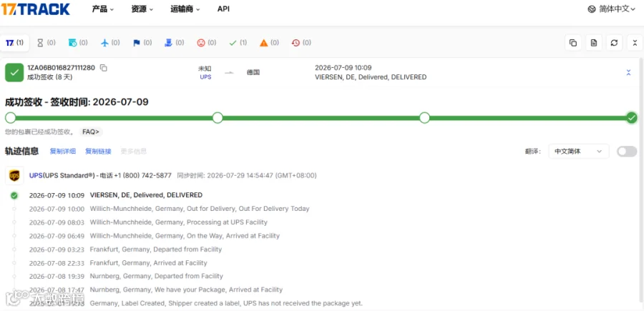This screenshot has height=311, width=644.
Task: Open the FAQ> link
Action: pyautogui.click(x=91, y=132)
